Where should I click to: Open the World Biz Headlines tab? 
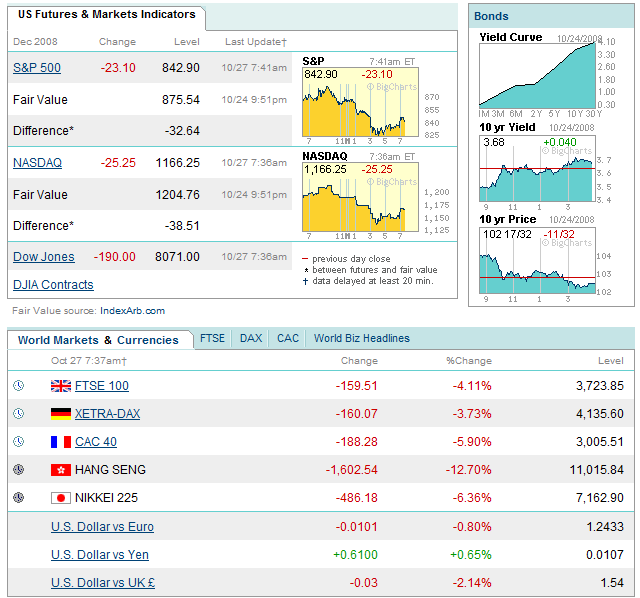pyautogui.click(x=361, y=338)
